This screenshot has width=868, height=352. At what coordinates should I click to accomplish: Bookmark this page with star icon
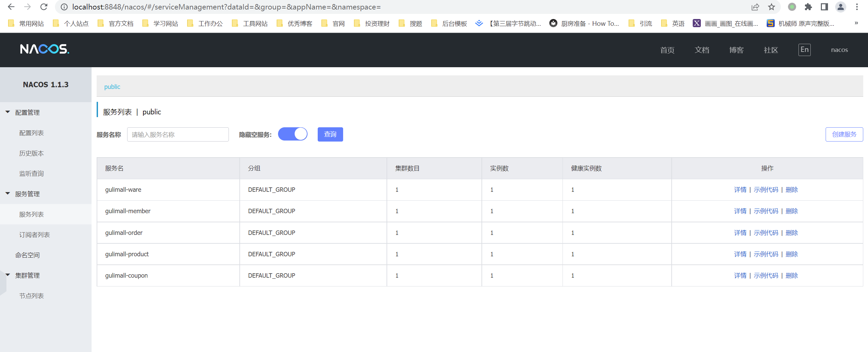(x=771, y=7)
